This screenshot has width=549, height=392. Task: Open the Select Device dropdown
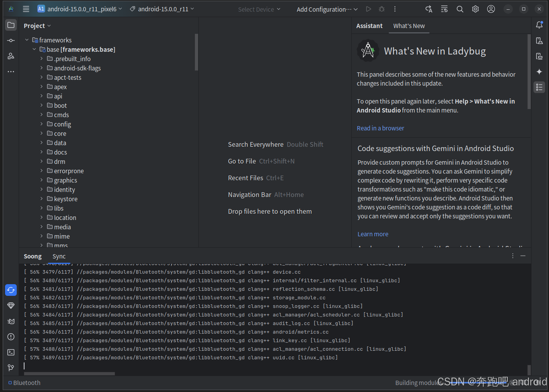coord(259,9)
